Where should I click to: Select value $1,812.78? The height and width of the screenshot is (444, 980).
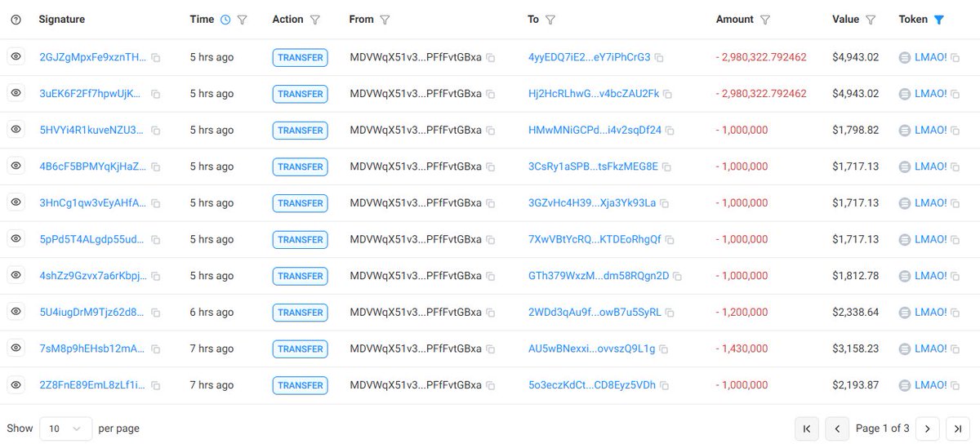(x=856, y=276)
